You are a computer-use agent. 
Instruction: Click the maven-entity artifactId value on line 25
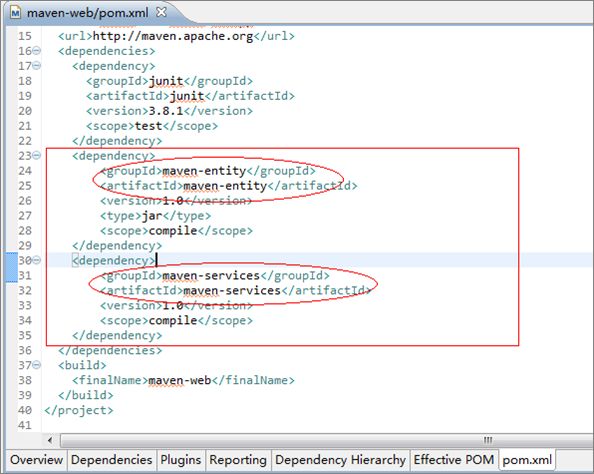click(x=225, y=186)
